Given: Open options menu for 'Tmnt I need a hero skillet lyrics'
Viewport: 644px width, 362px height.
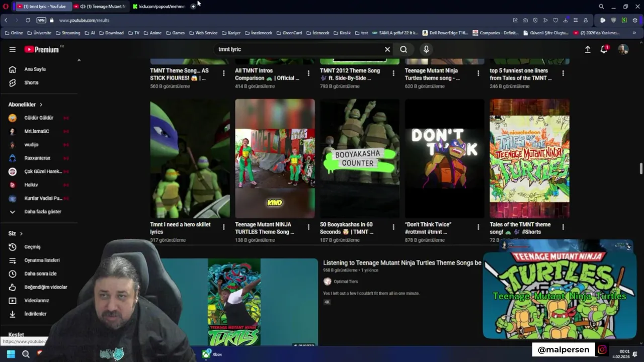Looking at the screenshot, I should pos(223,227).
